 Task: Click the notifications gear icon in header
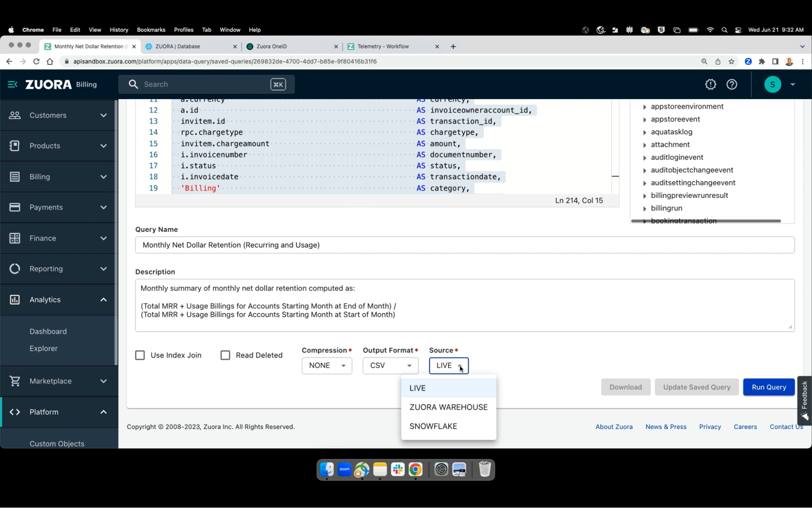(x=710, y=84)
